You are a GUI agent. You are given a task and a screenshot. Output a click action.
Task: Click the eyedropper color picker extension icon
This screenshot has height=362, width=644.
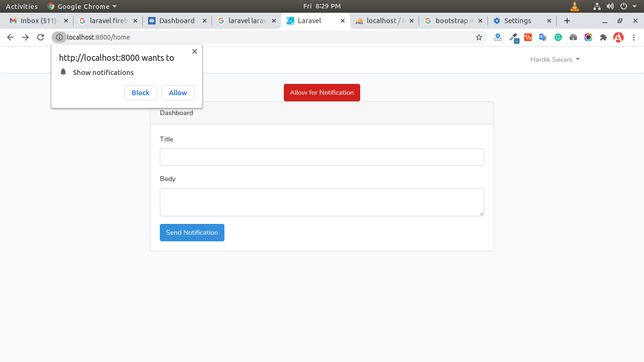click(514, 37)
